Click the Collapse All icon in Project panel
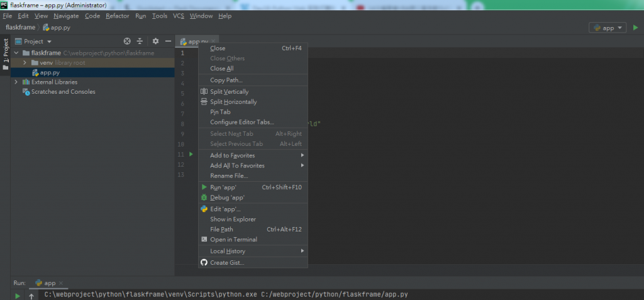The image size is (644, 300). point(140,41)
